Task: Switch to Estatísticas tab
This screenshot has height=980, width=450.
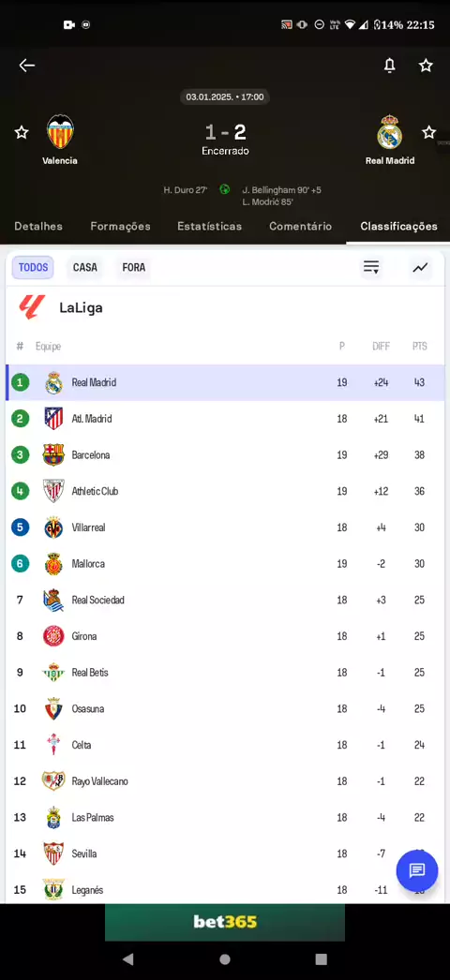Action: tap(209, 226)
